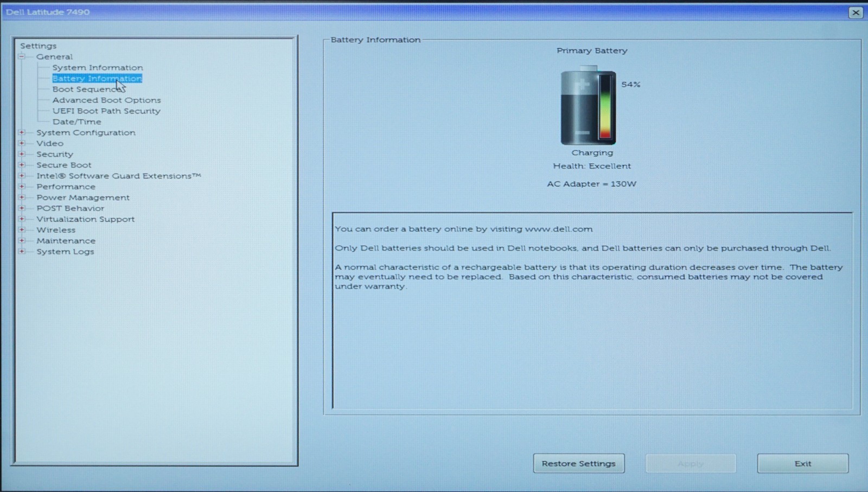Expand the Maintenance node
The width and height of the screenshot is (868, 492).
point(22,241)
